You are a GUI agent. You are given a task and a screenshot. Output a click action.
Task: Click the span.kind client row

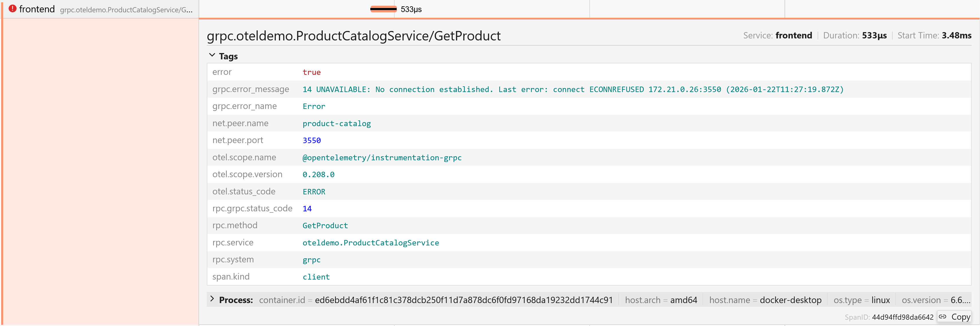(x=316, y=277)
